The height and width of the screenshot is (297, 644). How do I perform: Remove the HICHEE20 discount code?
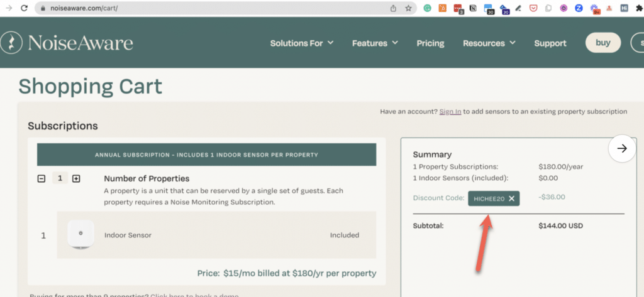pos(511,198)
